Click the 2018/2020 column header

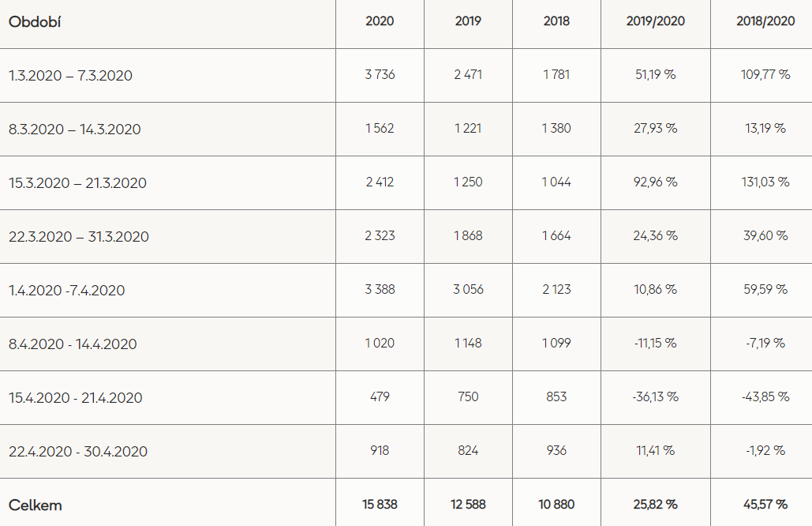(765, 21)
